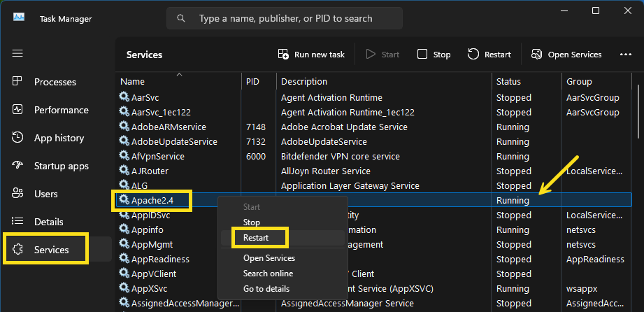This screenshot has height=312, width=644.
Task: Click the gear icon of AarSvc
Action: 124,97
